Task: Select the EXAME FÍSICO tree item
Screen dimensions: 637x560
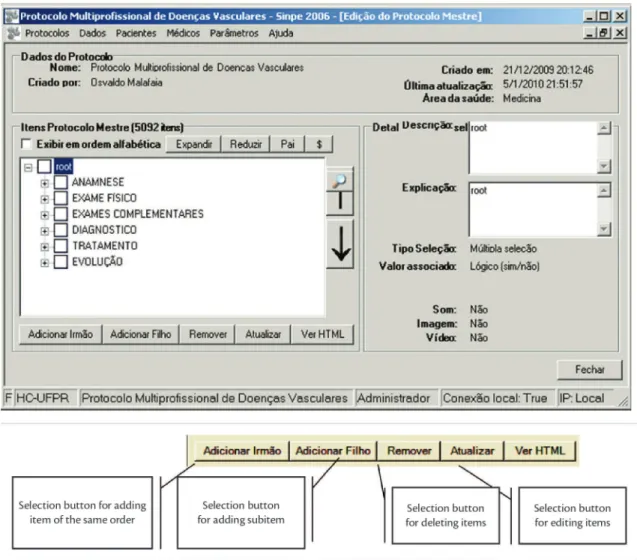Action: pos(104,198)
